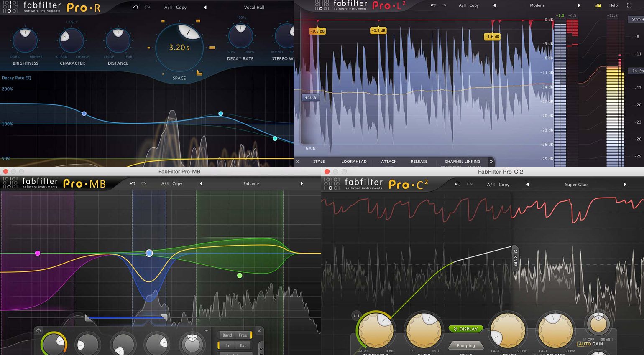This screenshot has height=355, width=644.
Task: Select In side-chain source in Pro-MB
Action: (x=227, y=345)
